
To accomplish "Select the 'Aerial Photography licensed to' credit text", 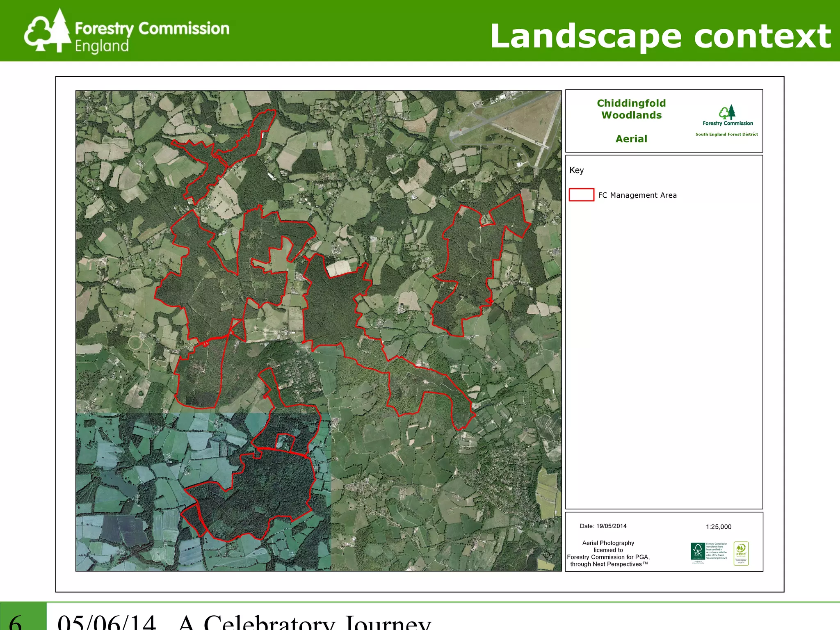I will pos(608,546).
